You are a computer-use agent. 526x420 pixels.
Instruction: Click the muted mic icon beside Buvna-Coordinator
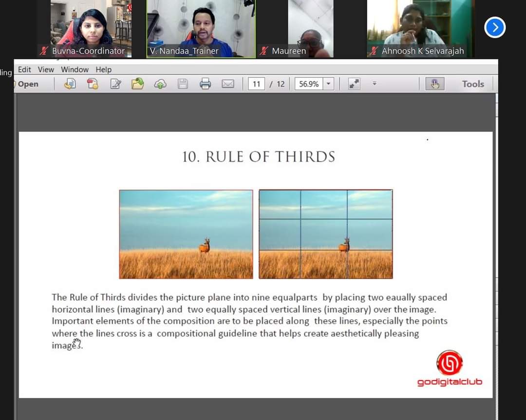(x=43, y=51)
